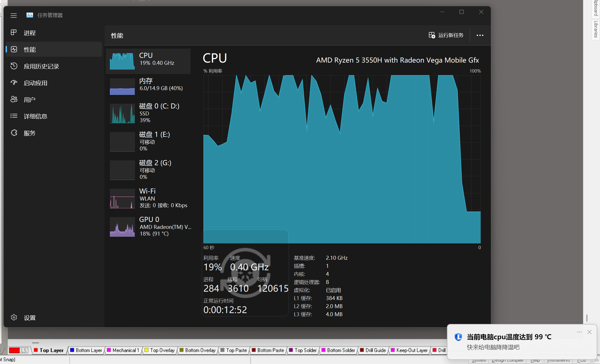600x364 pixels.
Task: Click the L3 缓存 4.0 MB value
Action: pyautogui.click(x=334, y=314)
